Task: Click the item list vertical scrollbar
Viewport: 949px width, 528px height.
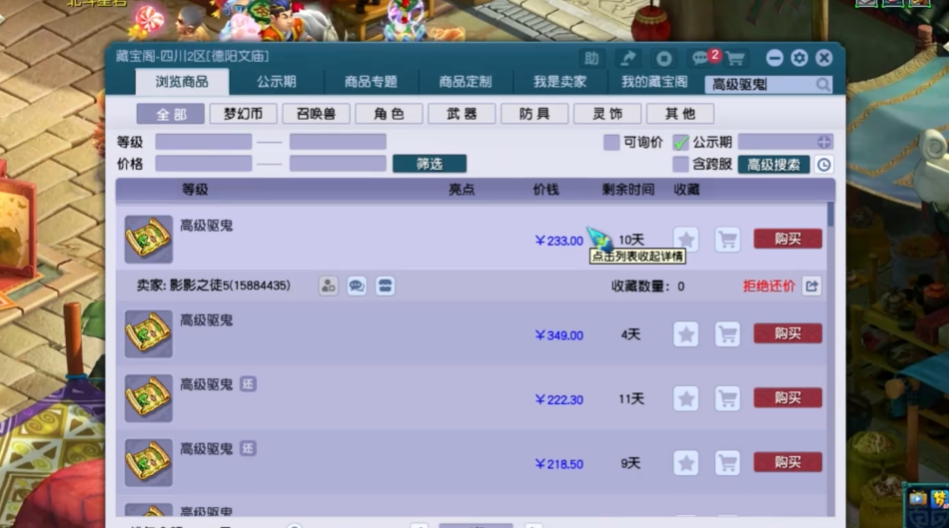Action: (830, 215)
